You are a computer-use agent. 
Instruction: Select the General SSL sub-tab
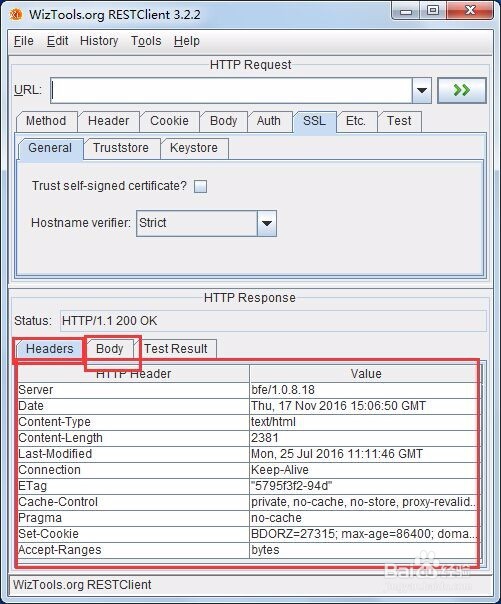pos(50,148)
